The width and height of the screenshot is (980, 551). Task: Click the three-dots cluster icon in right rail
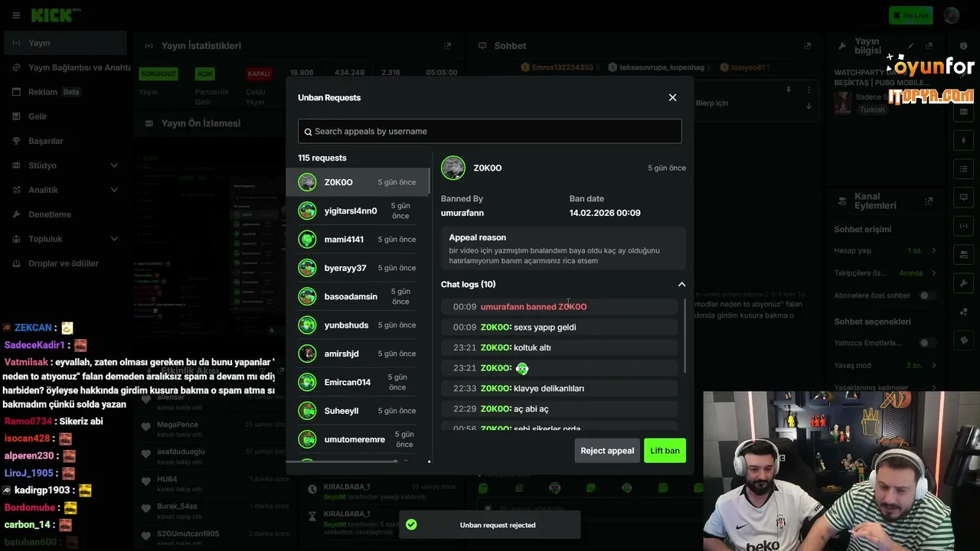pyautogui.click(x=964, y=311)
